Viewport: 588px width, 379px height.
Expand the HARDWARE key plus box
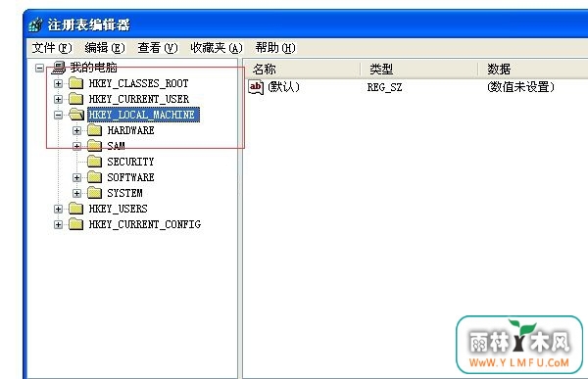click(x=76, y=130)
